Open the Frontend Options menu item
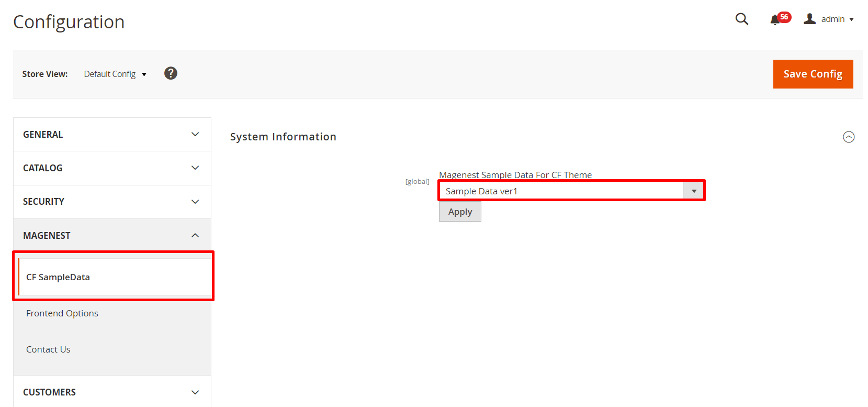This screenshot has height=407, width=868. coord(62,313)
